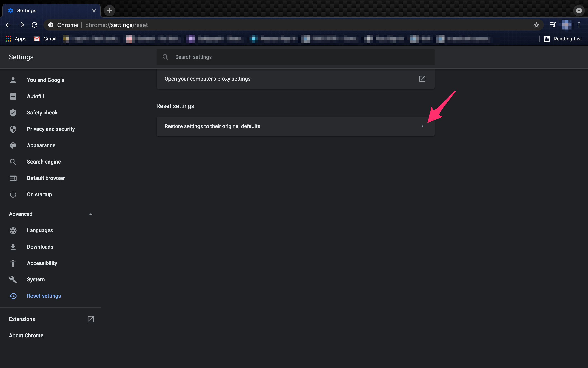Open tab search dropdown arrow

tap(579, 11)
